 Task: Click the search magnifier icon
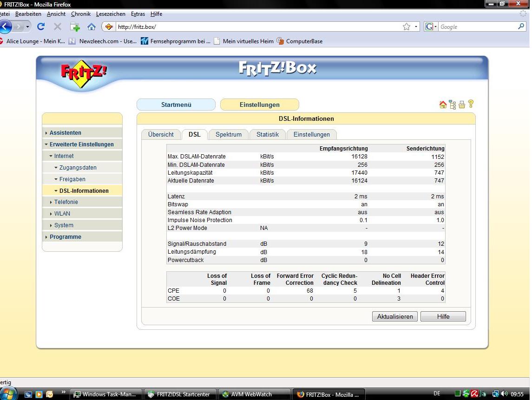pos(521,26)
